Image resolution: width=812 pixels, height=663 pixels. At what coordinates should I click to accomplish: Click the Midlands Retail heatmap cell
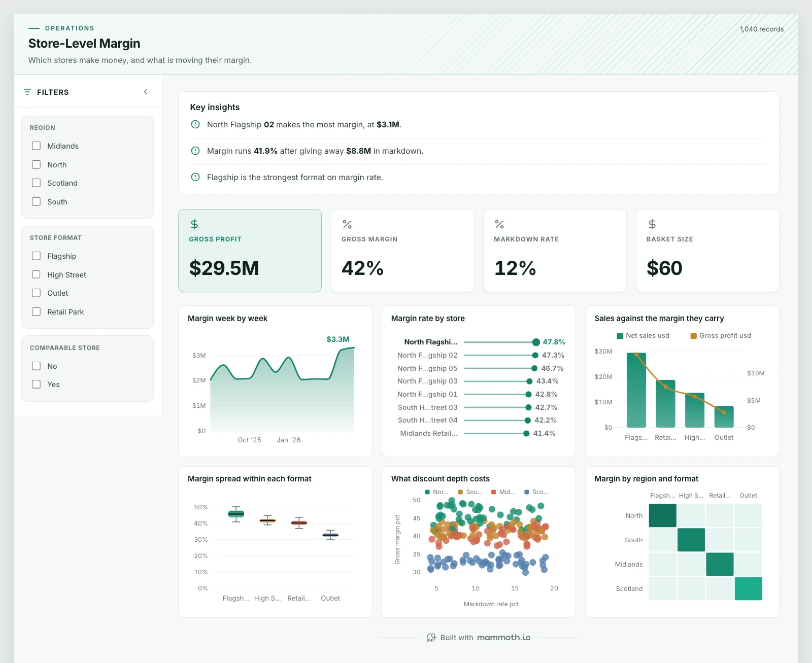click(x=720, y=564)
